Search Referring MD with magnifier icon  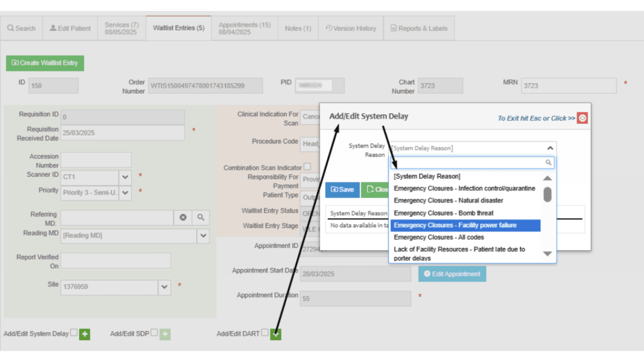click(201, 217)
